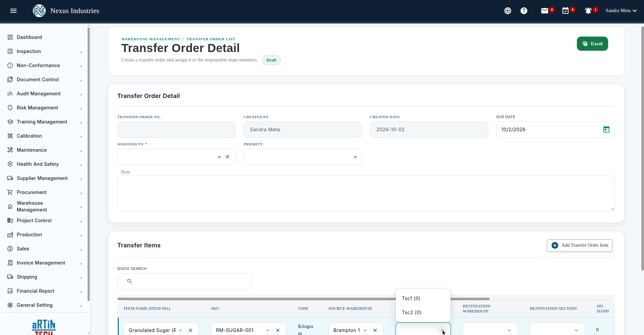The width and height of the screenshot is (644, 335).
Task: Clear the RM-SUGAR-001 SKU selection
Action: [278, 330]
